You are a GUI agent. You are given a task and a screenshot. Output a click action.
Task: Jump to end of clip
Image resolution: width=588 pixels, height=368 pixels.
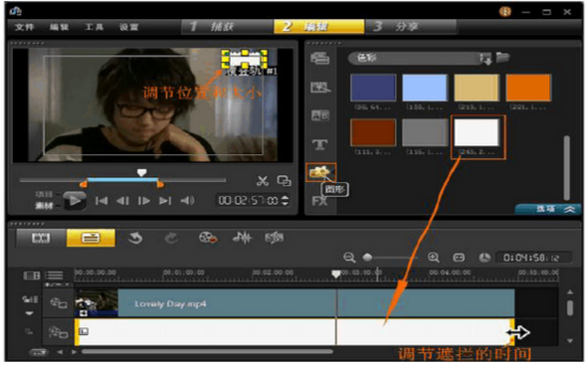click(165, 201)
